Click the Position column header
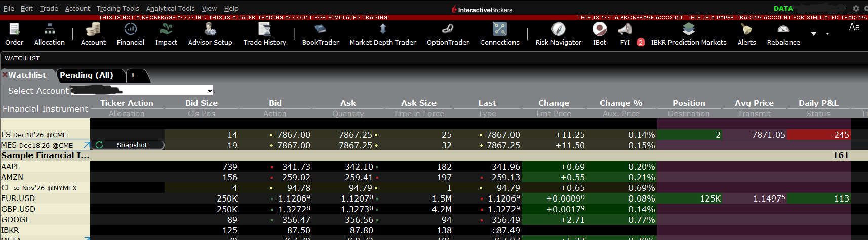 coord(689,103)
